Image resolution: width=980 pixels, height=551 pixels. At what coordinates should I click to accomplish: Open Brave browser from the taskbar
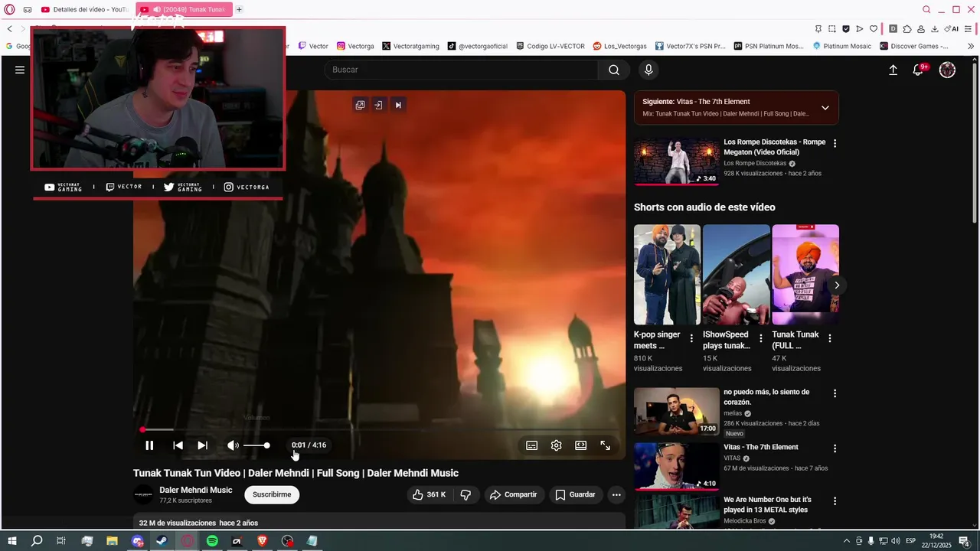click(x=262, y=541)
